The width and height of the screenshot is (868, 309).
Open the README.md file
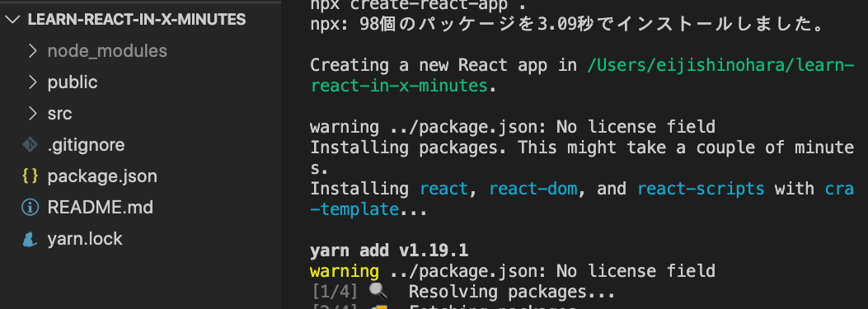tap(101, 208)
